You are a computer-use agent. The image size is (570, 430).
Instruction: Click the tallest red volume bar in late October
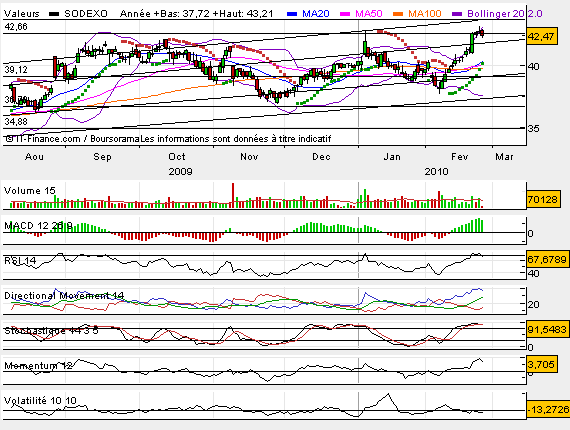point(233,195)
